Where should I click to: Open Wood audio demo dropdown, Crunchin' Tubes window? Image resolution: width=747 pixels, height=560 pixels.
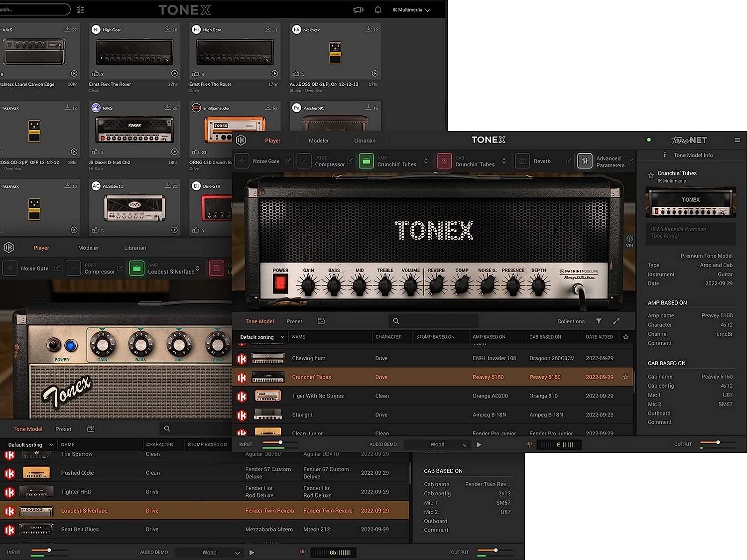point(437,444)
